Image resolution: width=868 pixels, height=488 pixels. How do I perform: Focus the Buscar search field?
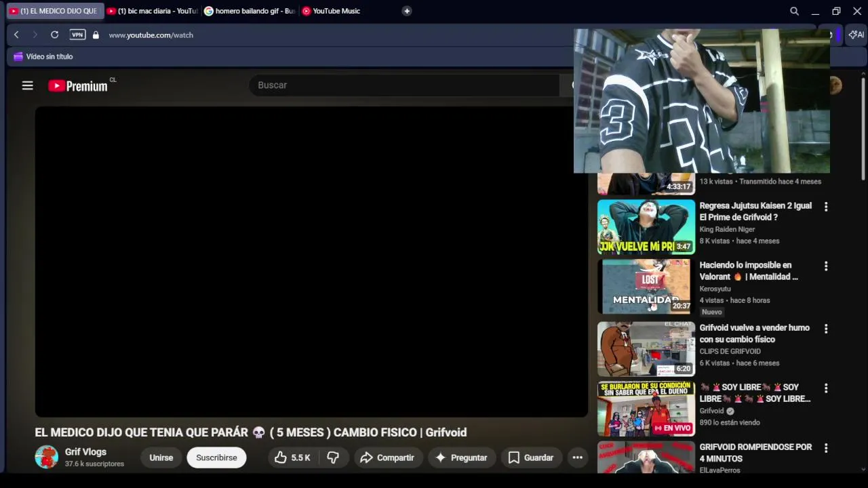click(405, 85)
